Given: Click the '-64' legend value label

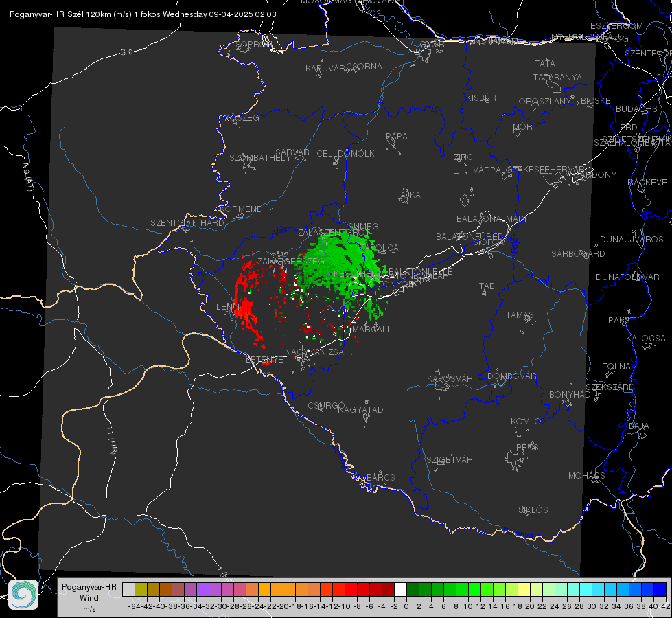Looking at the screenshot, I should coord(134,606).
